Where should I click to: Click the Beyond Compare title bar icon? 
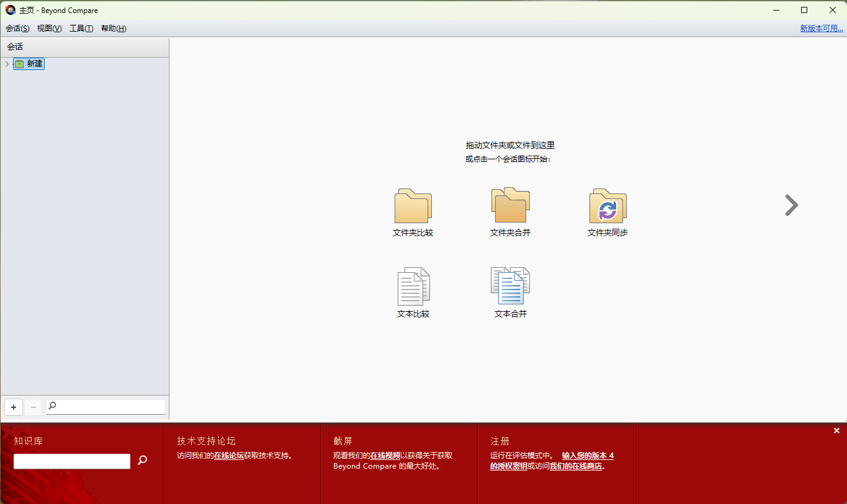11,10
